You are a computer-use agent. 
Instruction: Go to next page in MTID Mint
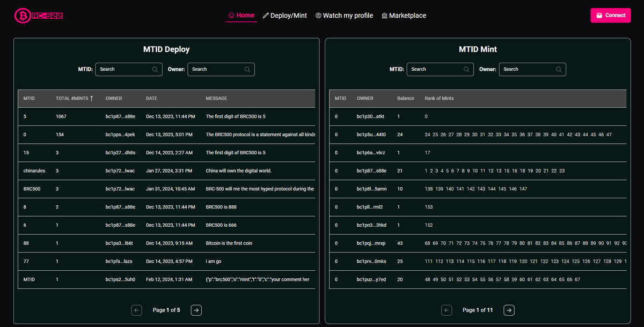coord(509,310)
